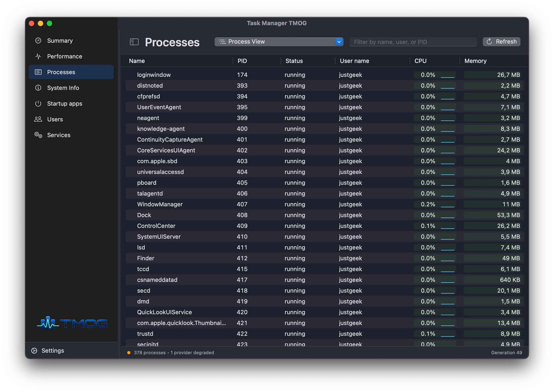The height and width of the screenshot is (392, 554).
Task: Select the com.apple.sbd process
Action: [325, 161]
